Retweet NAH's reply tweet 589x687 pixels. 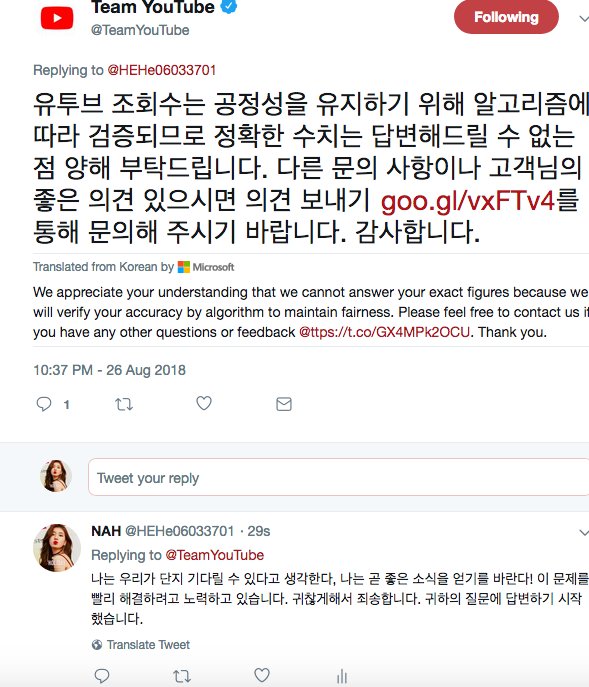[x=181, y=676]
